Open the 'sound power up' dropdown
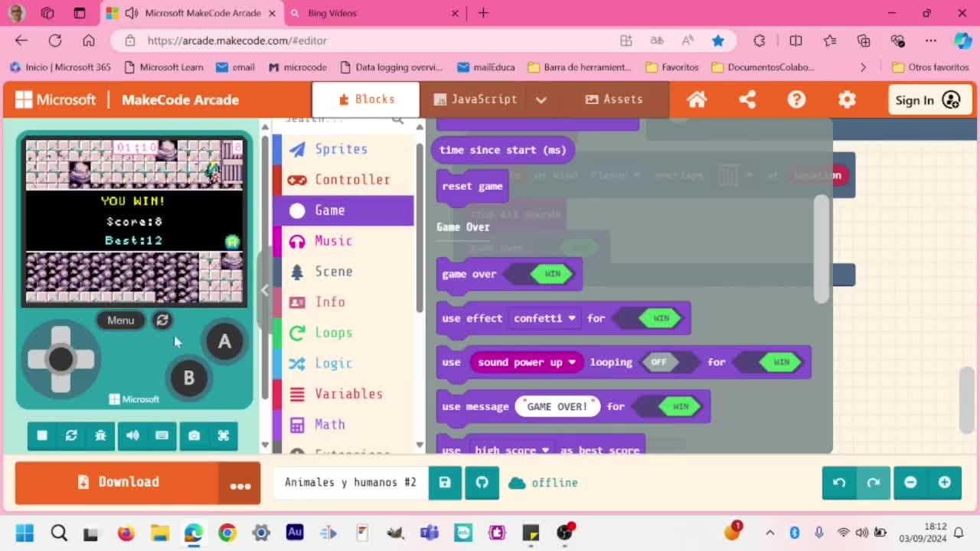980x551 pixels. pyautogui.click(x=526, y=363)
